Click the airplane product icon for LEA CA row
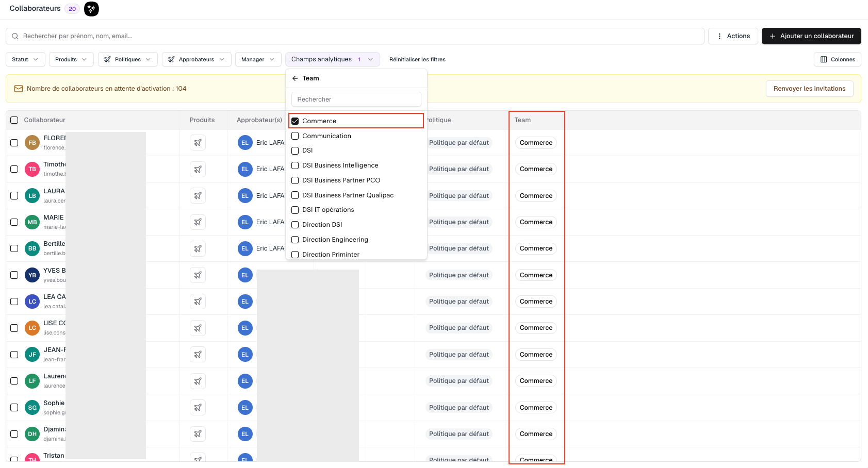Screen dimensions: 868x468 198,302
